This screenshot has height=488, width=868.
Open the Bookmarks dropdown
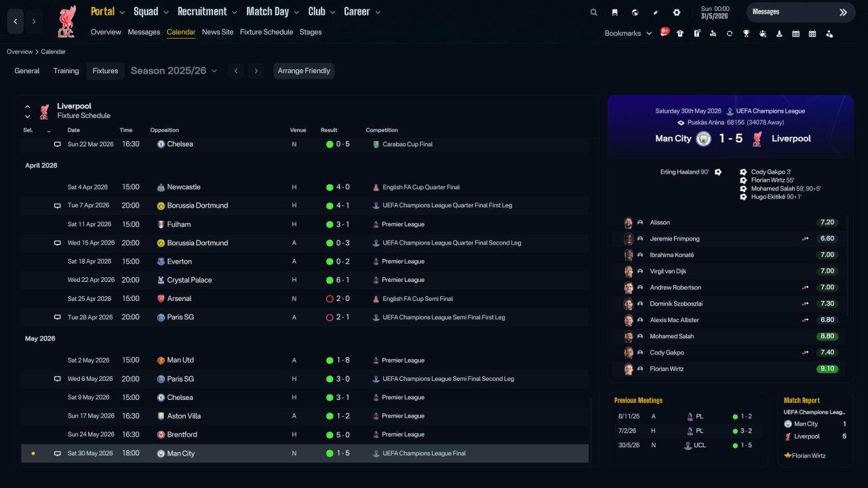pyautogui.click(x=628, y=33)
